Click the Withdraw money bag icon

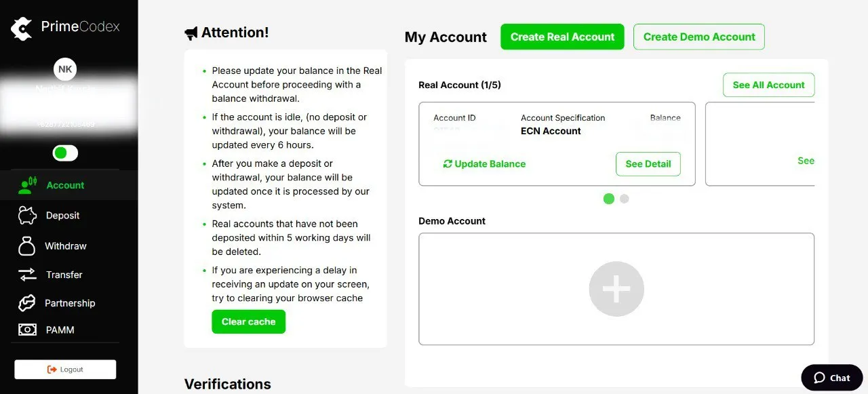(27, 245)
